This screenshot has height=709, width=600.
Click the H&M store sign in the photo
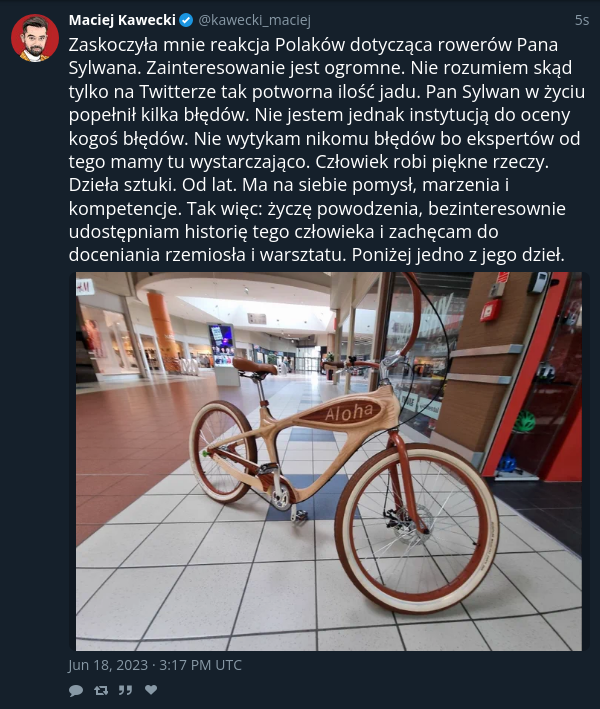tap(85, 287)
